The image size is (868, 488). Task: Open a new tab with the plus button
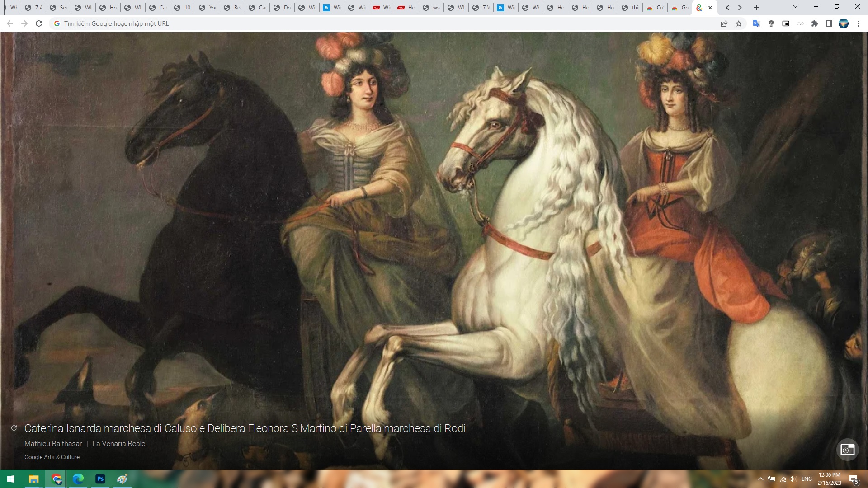tap(756, 8)
